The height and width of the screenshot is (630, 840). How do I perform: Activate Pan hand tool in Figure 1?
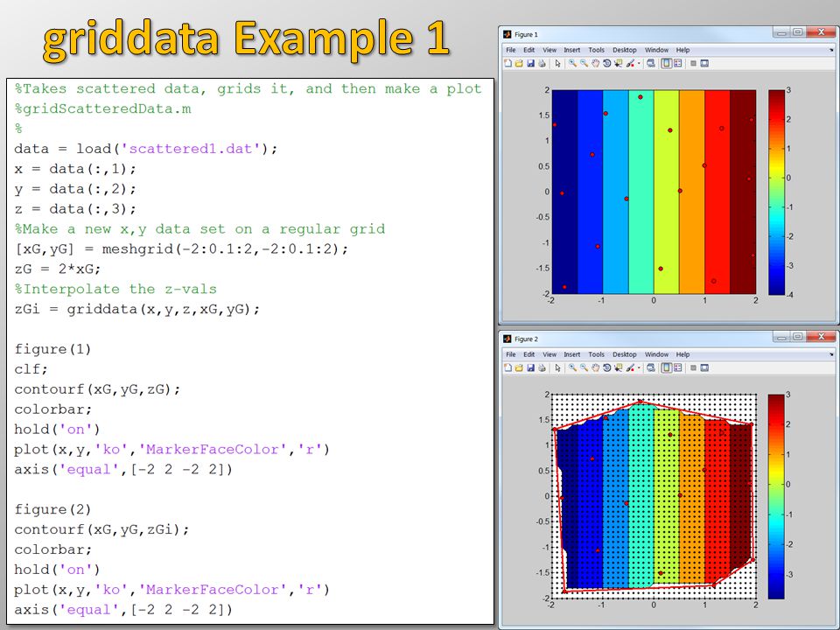595,63
